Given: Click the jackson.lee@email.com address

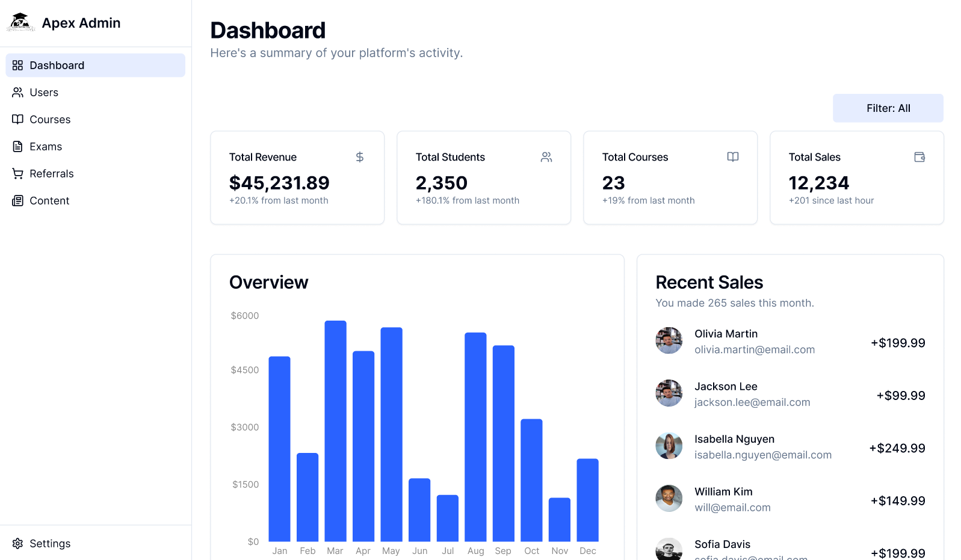Looking at the screenshot, I should click(x=752, y=402).
